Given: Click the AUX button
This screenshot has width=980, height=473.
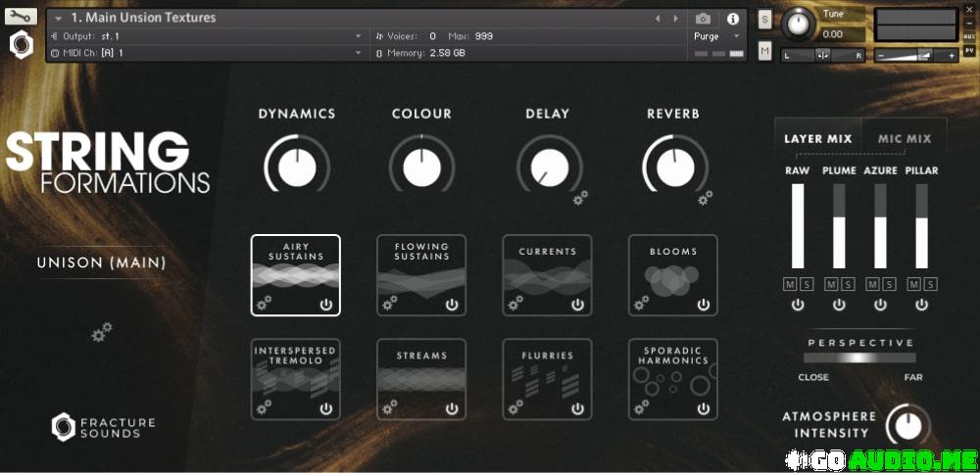Looking at the screenshot, I should pos(969,36).
